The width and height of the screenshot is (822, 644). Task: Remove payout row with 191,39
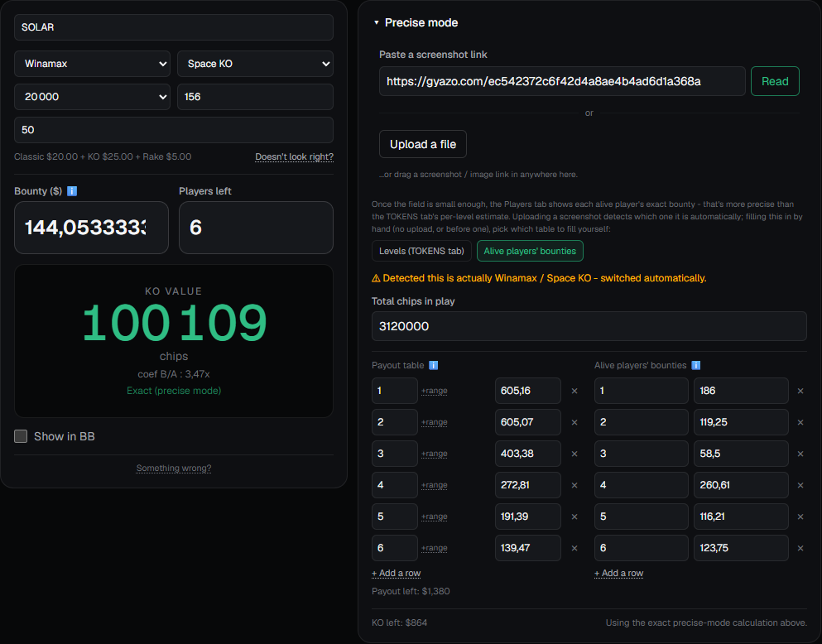(x=574, y=517)
